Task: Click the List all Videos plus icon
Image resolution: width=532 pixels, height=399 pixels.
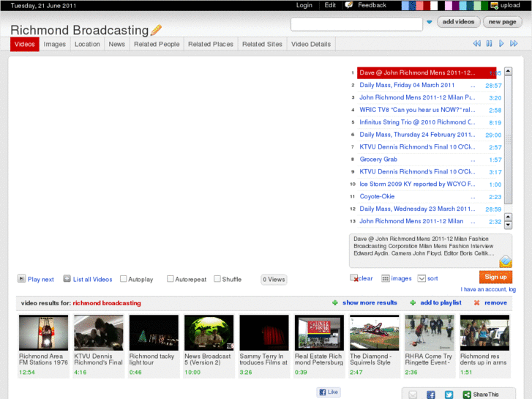Action: pyautogui.click(x=67, y=279)
